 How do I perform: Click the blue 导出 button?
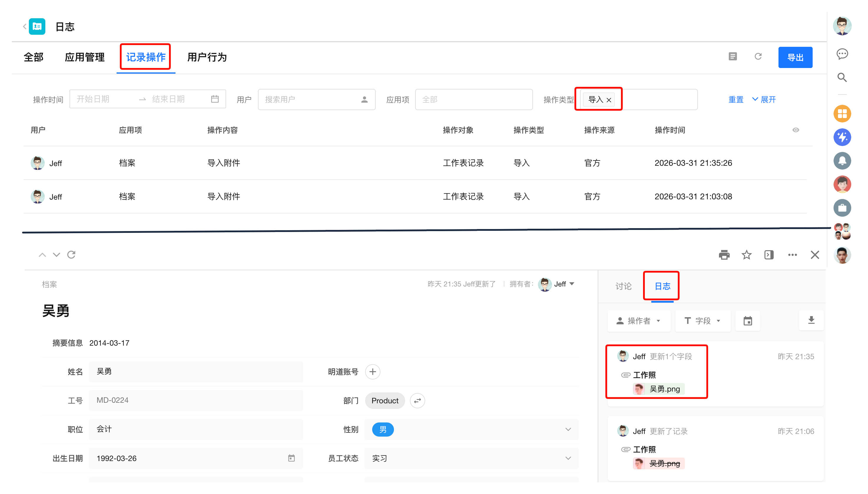tap(795, 57)
